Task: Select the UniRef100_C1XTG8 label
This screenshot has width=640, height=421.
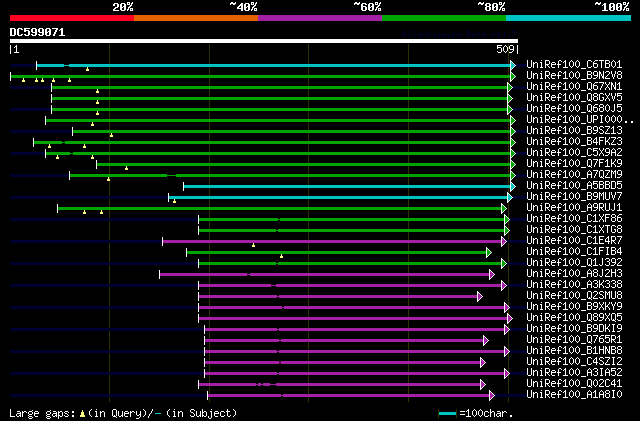Action: (x=574, y=230)
